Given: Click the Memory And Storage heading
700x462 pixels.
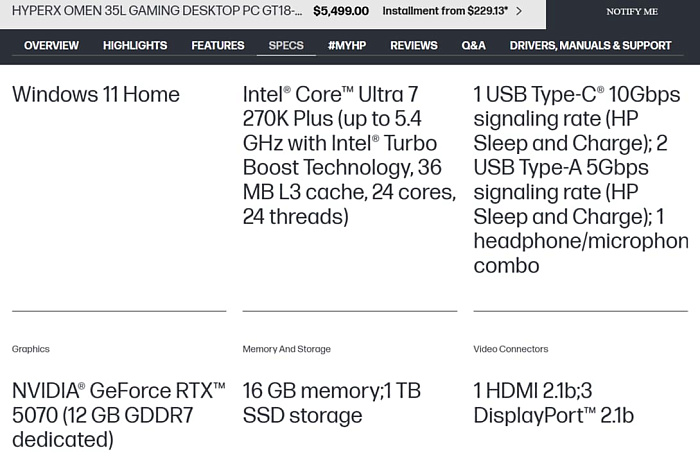Looking at the screenshot, I should tap(287, 349).
